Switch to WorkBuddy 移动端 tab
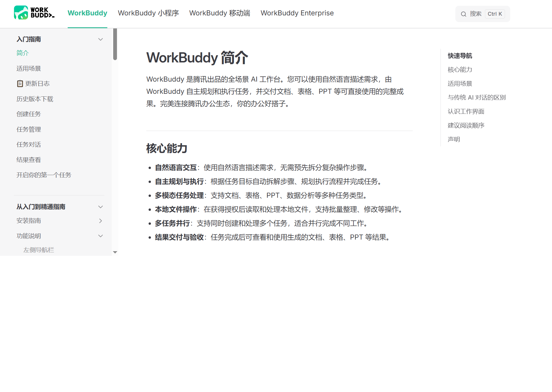Viewport: 552px width, 392px height. (220, 13)
